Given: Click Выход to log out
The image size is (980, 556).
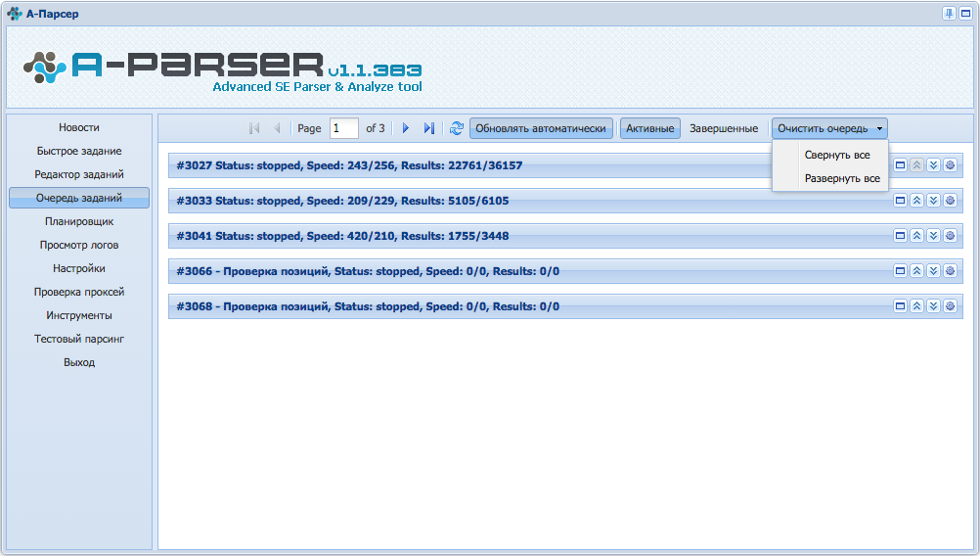Looking at the screenshot, I should tap(79, 362).
